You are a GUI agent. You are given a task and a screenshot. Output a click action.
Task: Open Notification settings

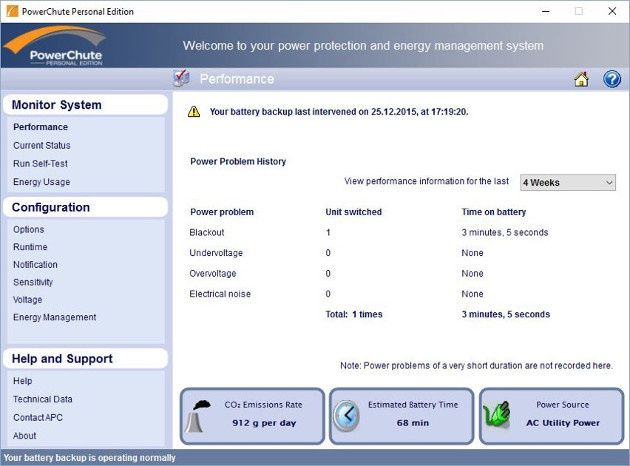coord(35,265)
